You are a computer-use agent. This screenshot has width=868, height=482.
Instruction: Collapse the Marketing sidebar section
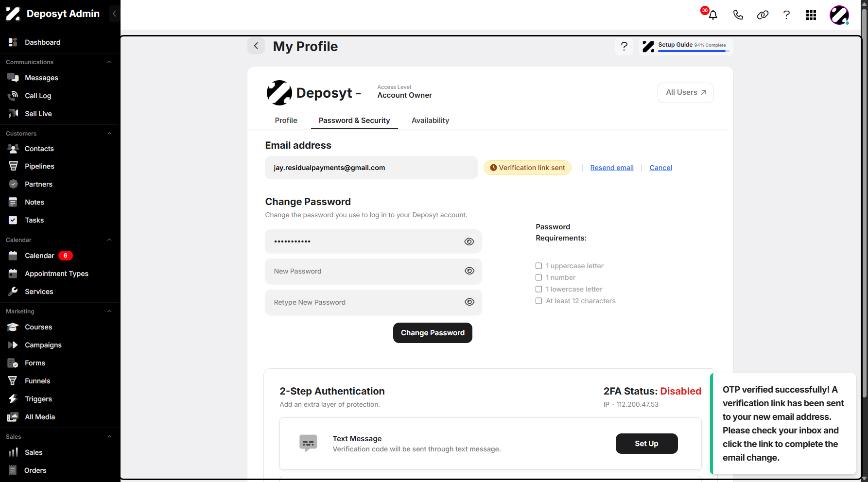pyautogui.click(x=109, y=311)
